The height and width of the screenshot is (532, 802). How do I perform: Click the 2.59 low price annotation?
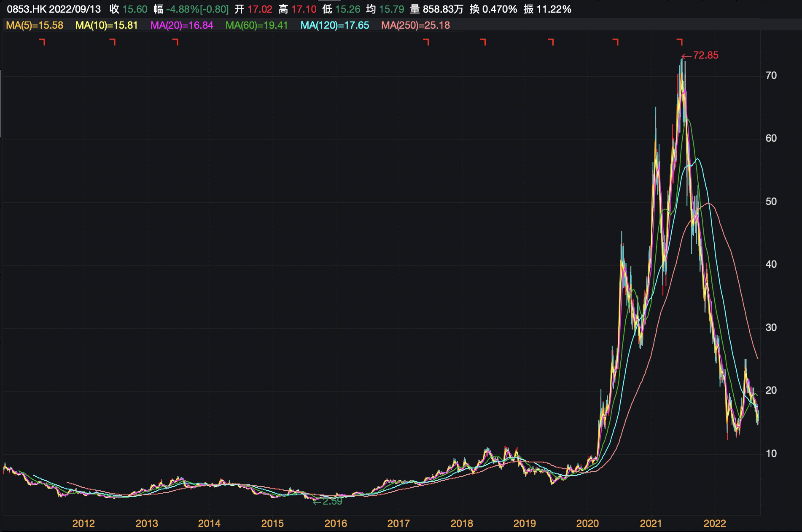tap(332, 502)
